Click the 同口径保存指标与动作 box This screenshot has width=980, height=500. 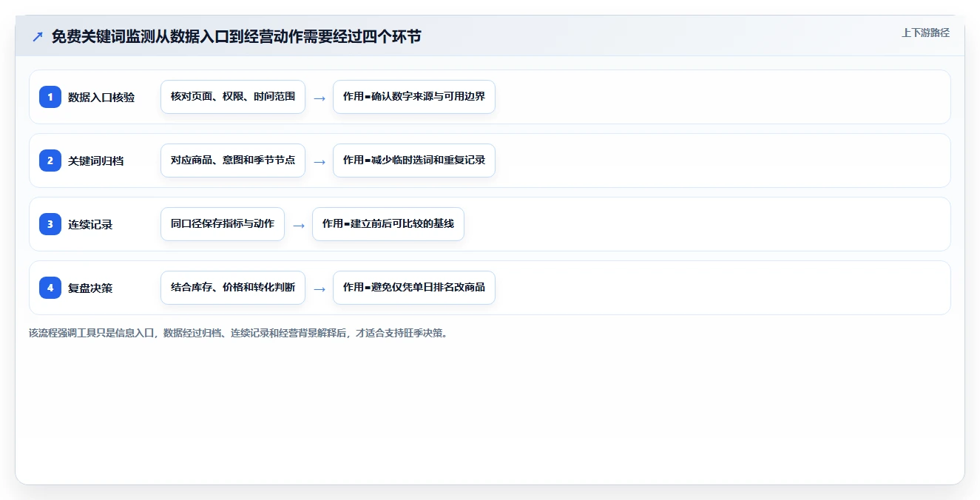pyautogui.click(x=223, y=224)
